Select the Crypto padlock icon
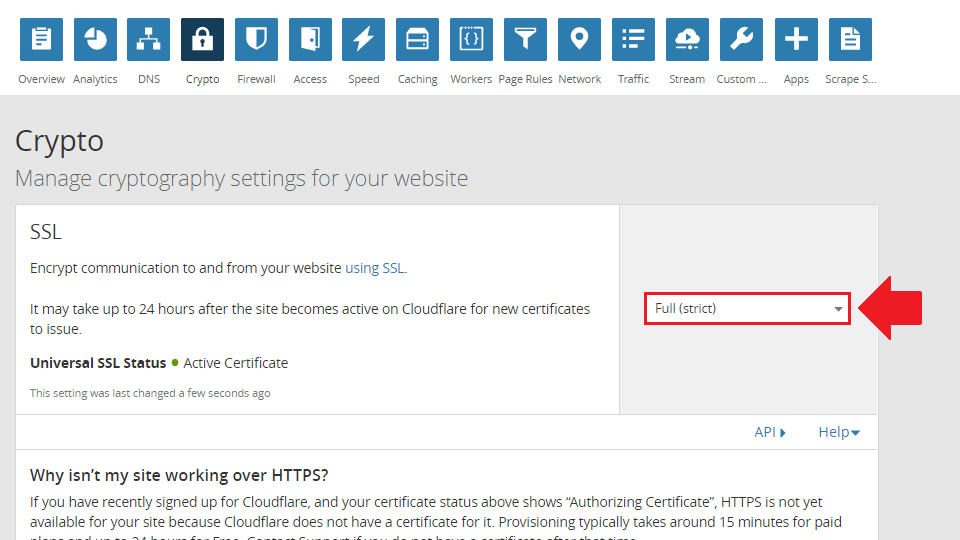 pos(203,40)
